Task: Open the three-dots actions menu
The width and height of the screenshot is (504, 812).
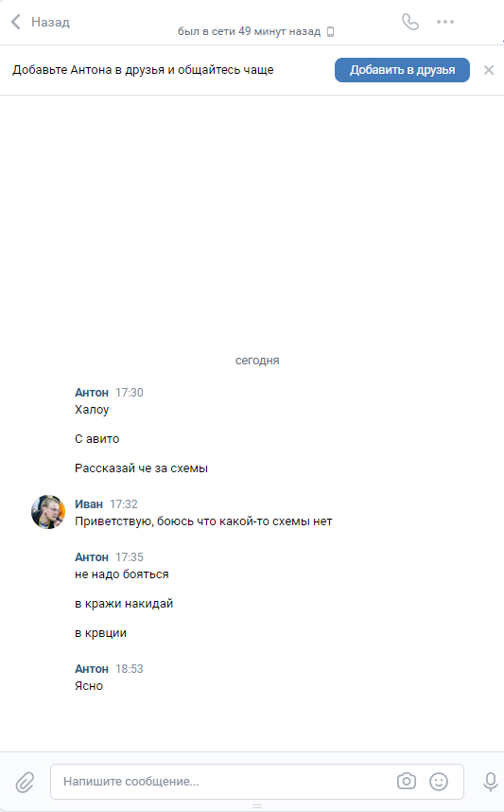Action: pyautogui.click(x=445, y=22)
